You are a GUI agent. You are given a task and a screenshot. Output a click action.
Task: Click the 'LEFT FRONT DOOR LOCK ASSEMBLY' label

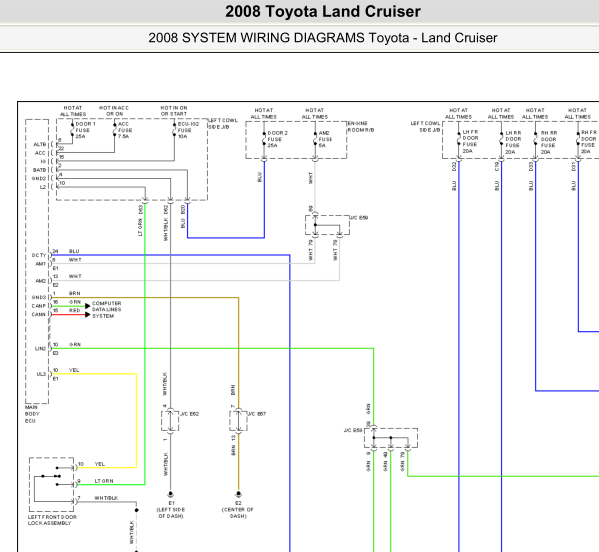pyautogui.click(x=52, y=520)
